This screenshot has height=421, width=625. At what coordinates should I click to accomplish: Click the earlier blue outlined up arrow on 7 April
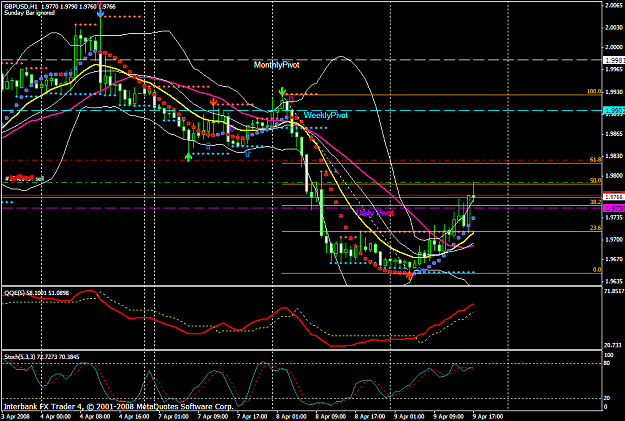[x=208, y=146]
